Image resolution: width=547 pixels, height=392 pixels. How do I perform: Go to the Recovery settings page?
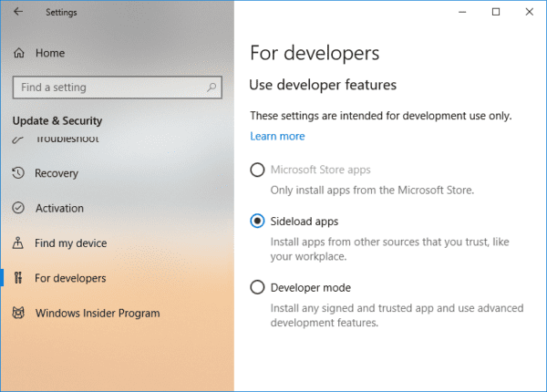point(57,173)
